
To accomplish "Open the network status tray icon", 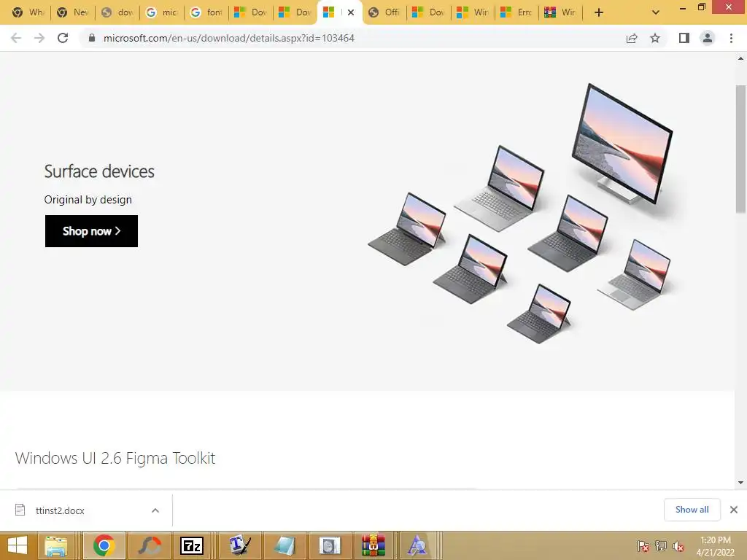I will (x=661, y=546).
